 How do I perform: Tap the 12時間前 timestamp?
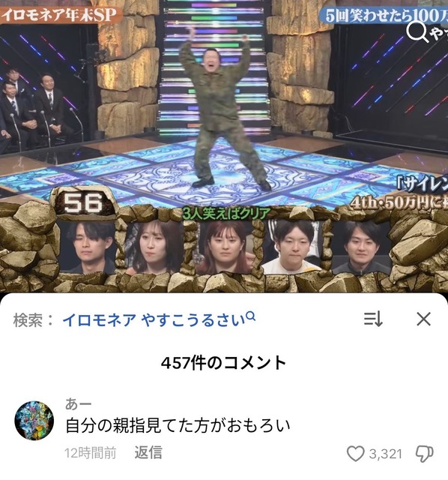[91, 453]
